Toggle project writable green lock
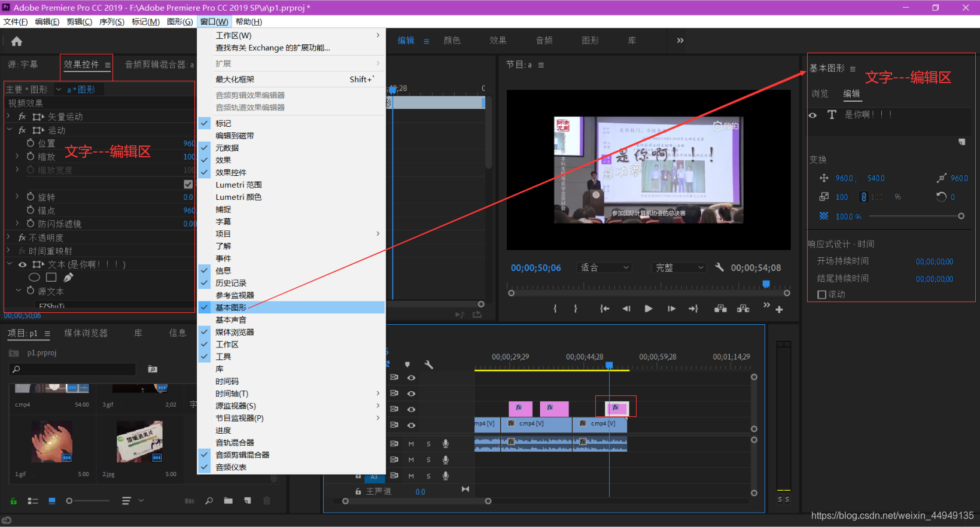Viewport: 980px width, 527px height. coord(14,501)
